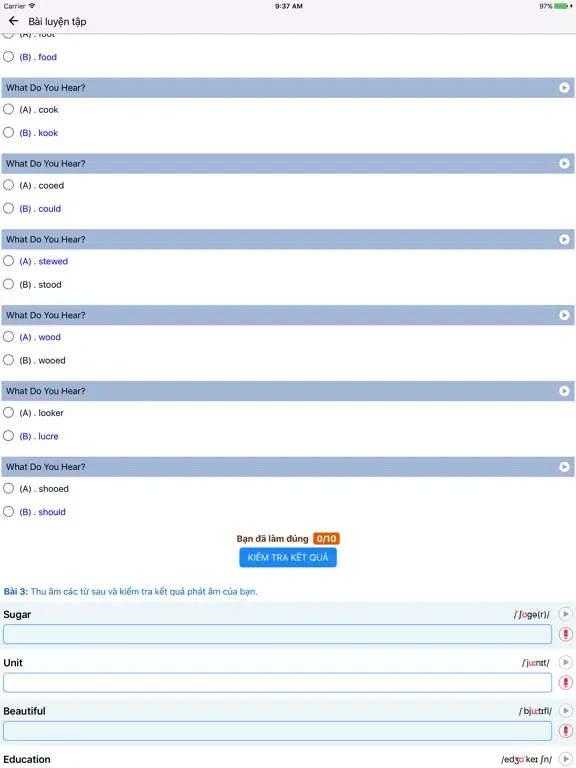Click the Bạn đã làm đúng label
576x768 pixels.
click(x=272, y=539)
